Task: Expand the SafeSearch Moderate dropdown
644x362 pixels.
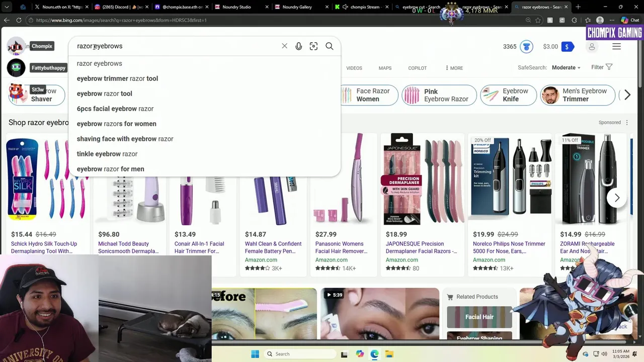Action: pyautogui.click(x=567, y=67)
